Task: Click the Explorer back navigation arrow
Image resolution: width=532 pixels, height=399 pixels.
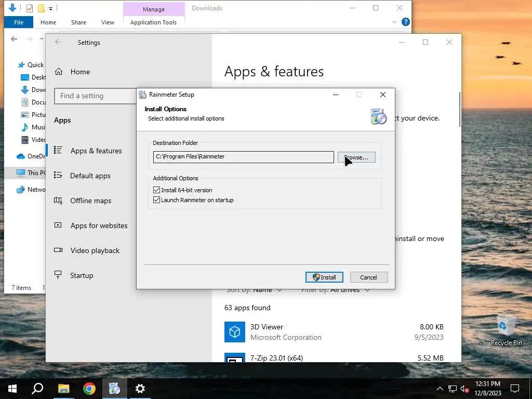Action: (x=14, y=39)
